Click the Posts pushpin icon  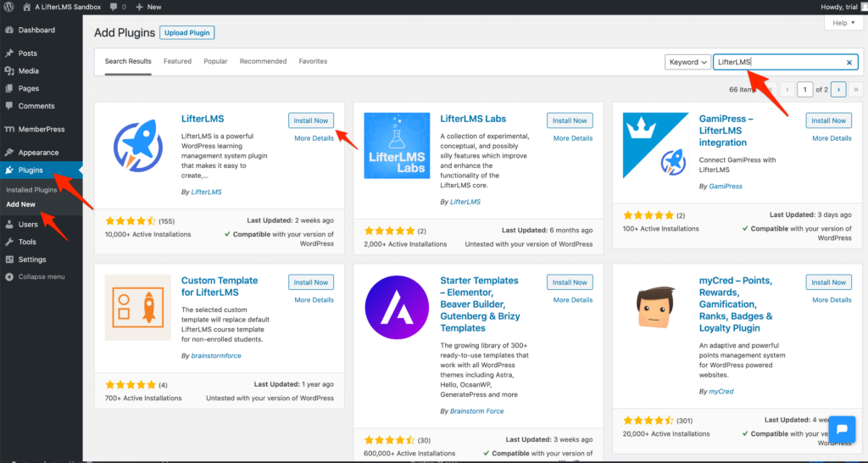pyautogui.click(x=8, y=53)
